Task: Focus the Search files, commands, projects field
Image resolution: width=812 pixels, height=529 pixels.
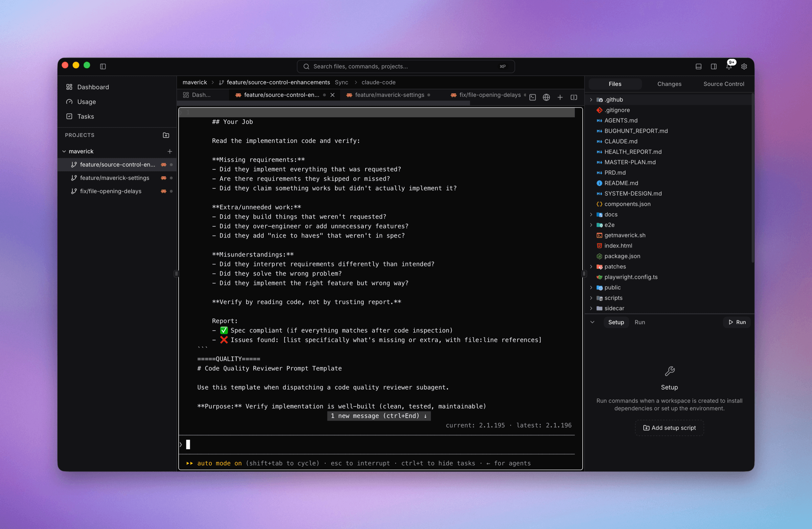Action: click(x=406, y=66)
